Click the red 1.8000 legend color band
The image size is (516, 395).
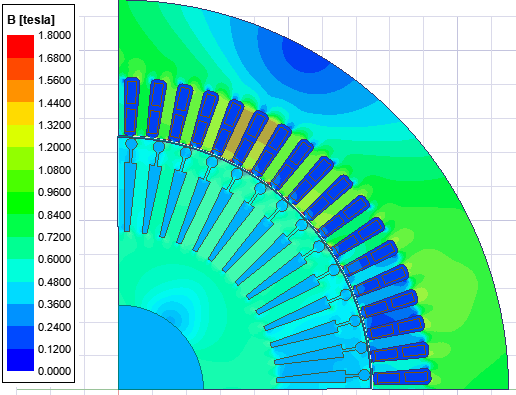(x=20, y=46)
